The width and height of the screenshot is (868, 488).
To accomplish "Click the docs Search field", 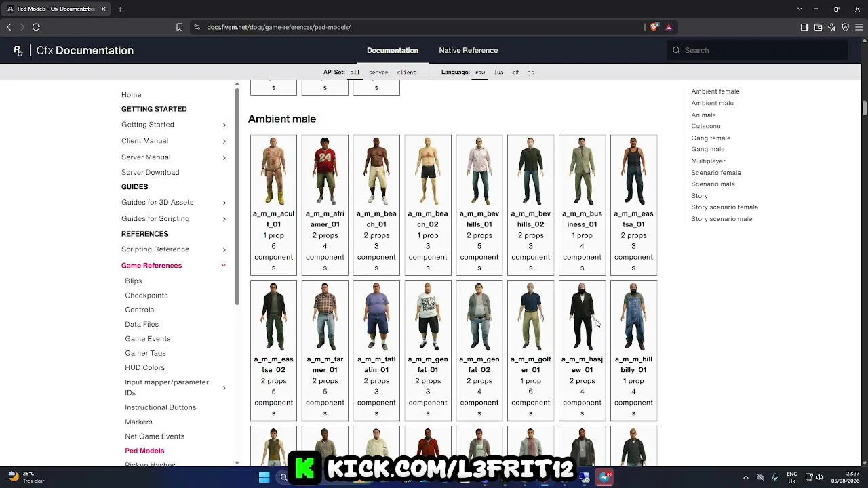I will pos(758,50).
